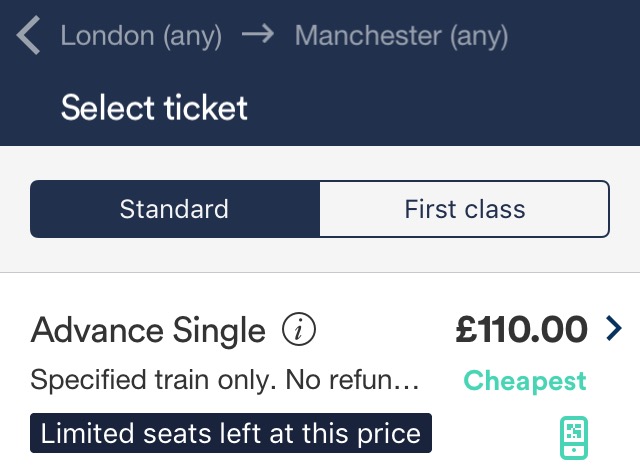This screenshot has width=640, height=473.
Task: Tap the £110.00 price
Action: [521, 329]
